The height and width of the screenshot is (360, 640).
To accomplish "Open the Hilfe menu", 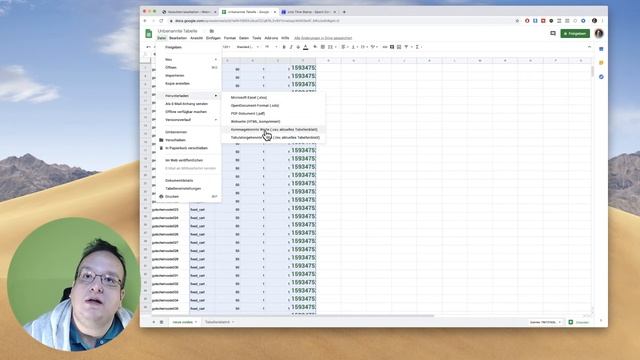I will pyautogui.click(x=285, y=38).
